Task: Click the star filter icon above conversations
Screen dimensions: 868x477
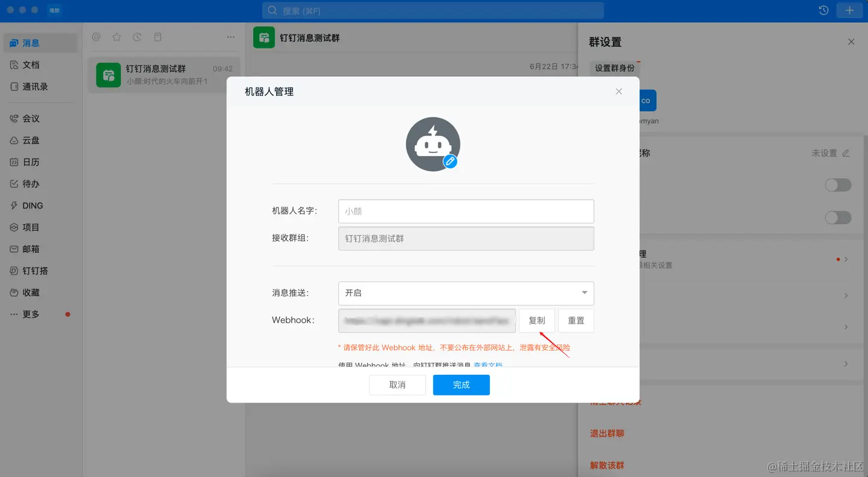Action: pyautogui.click(x=117, y=37)
